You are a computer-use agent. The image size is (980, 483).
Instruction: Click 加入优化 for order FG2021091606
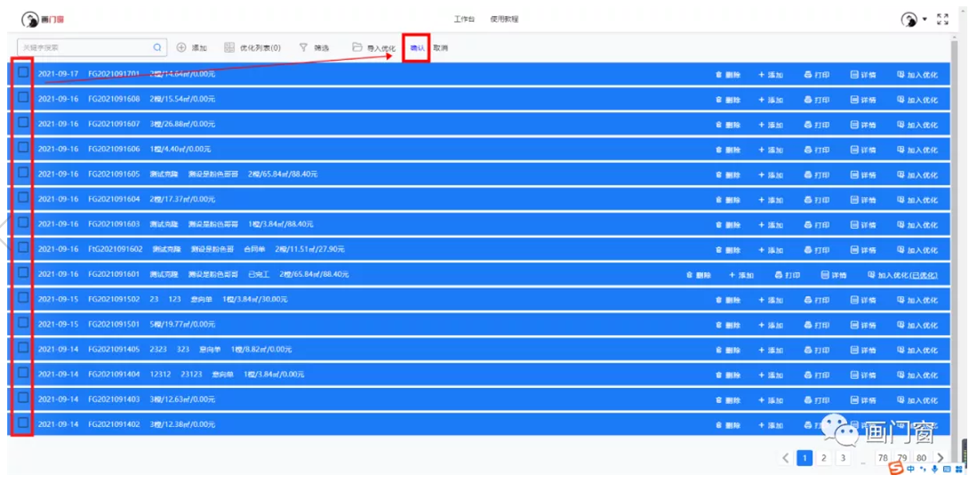[x=917, y=150]
